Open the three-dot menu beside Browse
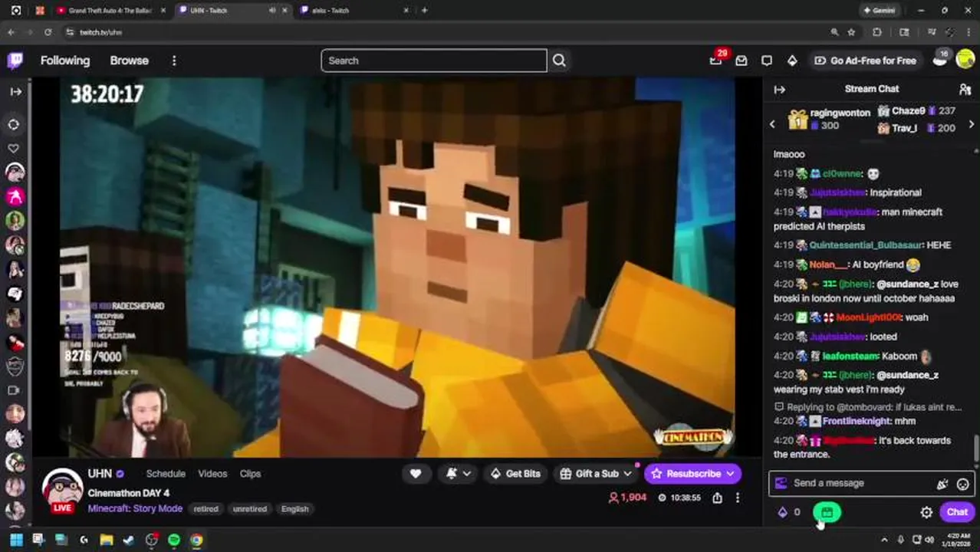 pyautogui.click(x=174, y=61)
